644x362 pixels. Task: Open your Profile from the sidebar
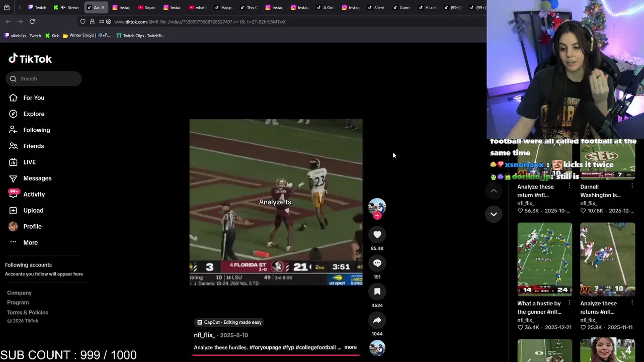click(x=32, y=226)
